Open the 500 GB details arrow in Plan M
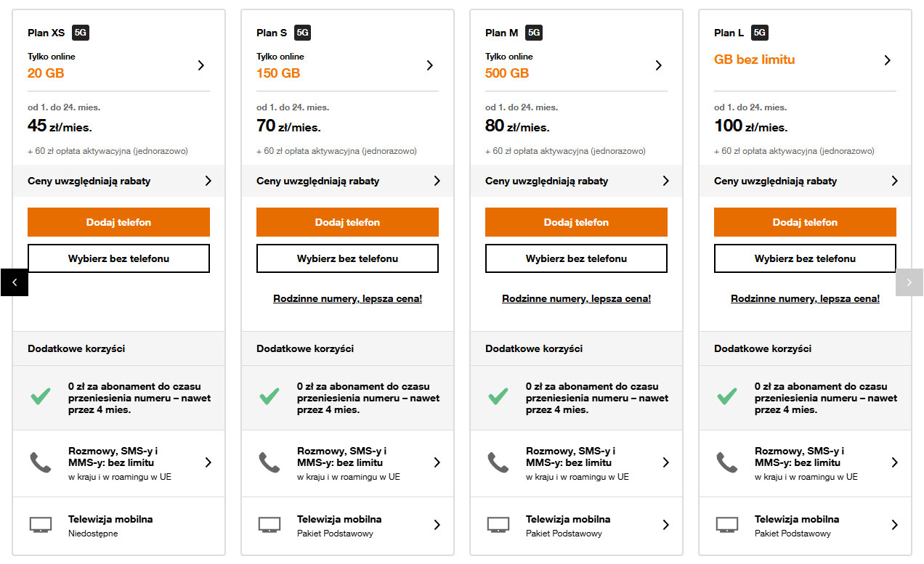 pos(659,65)
